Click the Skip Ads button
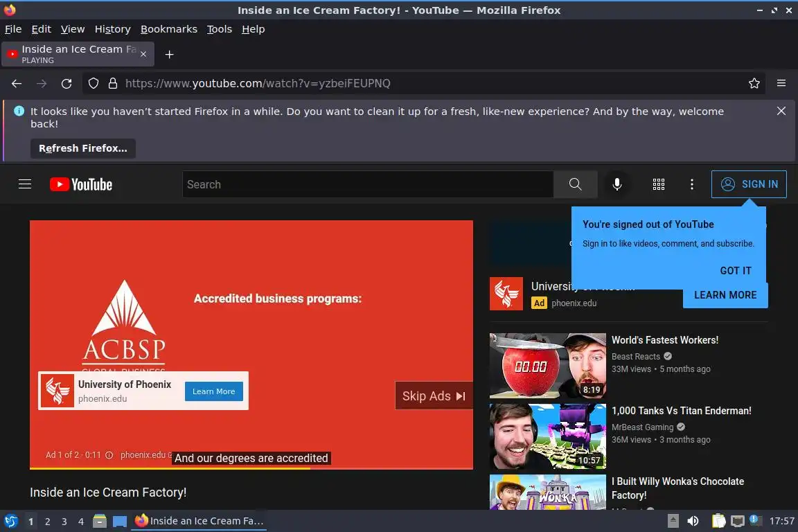The height and width of the screenshot is (532, 798). click(434, 396)
